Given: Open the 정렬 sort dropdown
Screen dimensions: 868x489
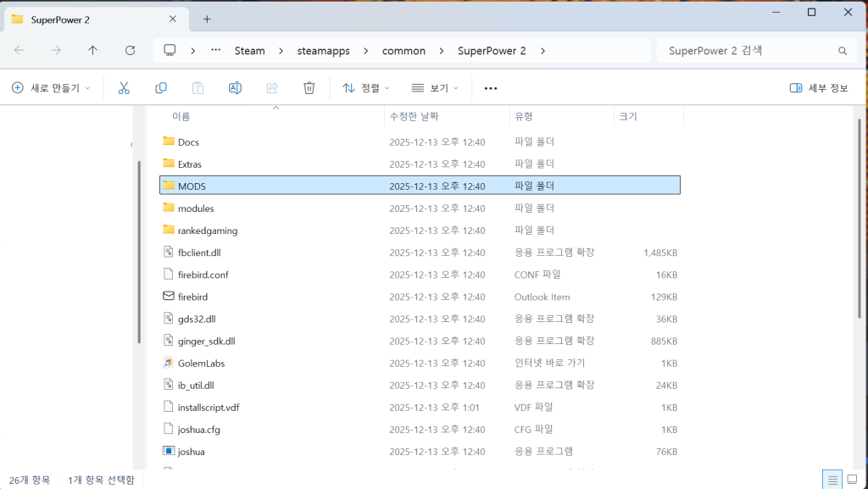Looking at the screenshot, I should [366, 88].
